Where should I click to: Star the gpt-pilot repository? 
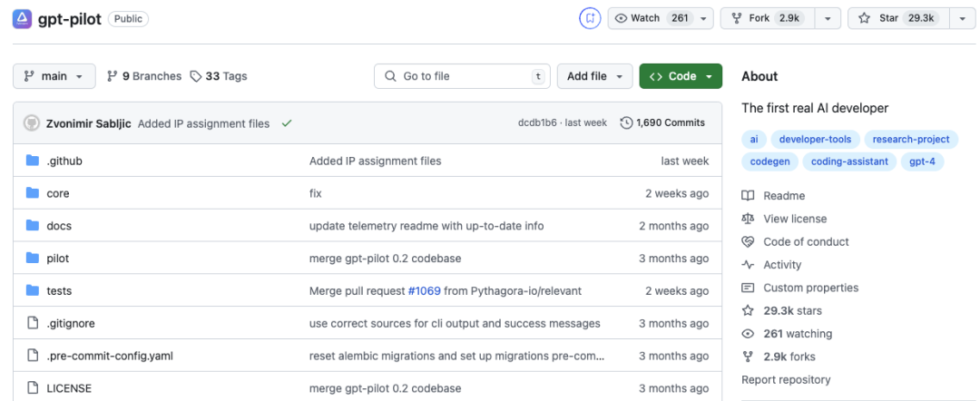coord(897,18)
